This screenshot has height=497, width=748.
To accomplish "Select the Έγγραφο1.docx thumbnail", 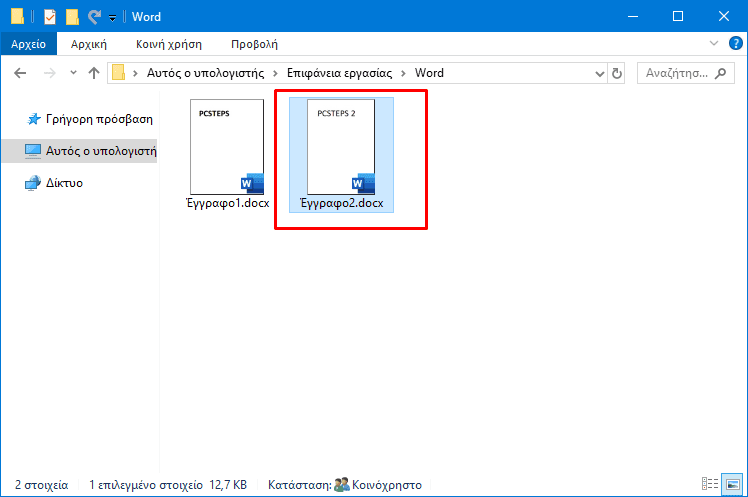I will tap(227, 146).
